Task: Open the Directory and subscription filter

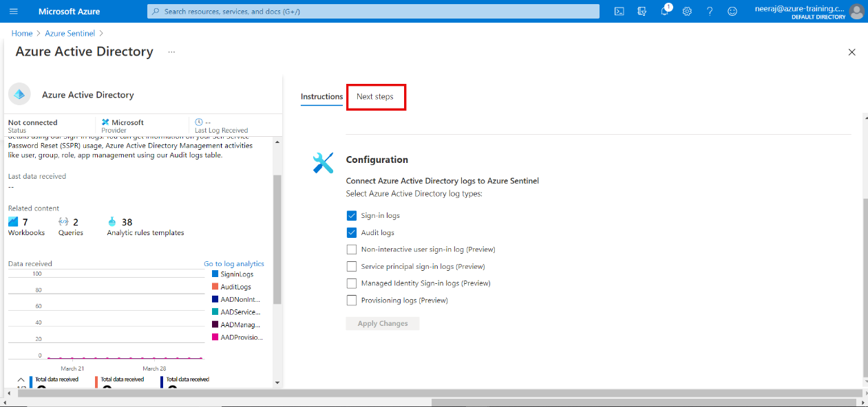Action: pyautogui.click(x=642, y=12)
